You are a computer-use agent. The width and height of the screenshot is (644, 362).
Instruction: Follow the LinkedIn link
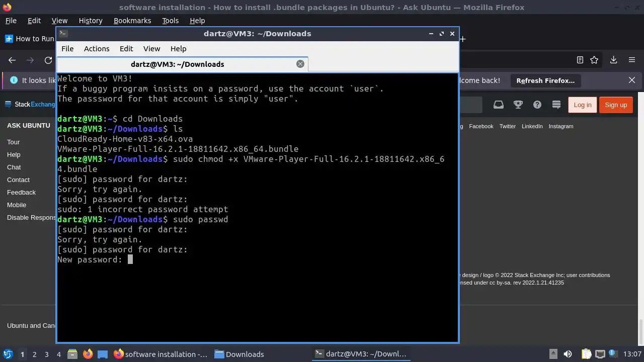[x=532, y=126]
